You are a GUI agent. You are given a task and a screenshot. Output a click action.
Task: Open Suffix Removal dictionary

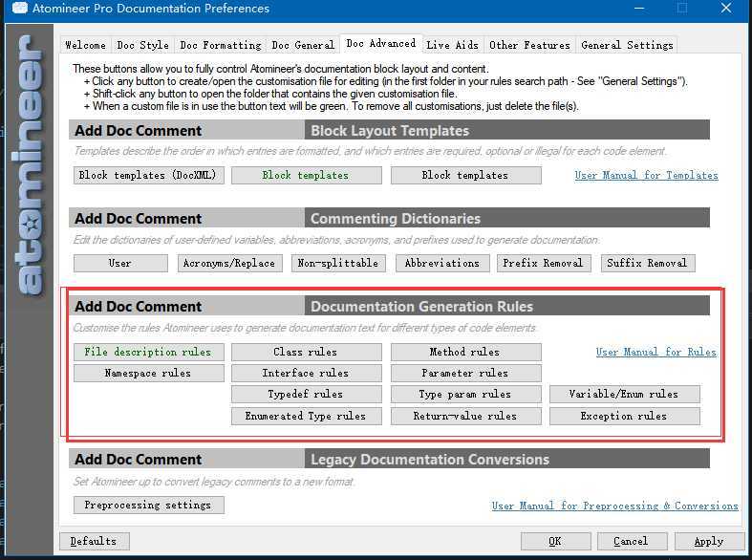click(648, 263)
